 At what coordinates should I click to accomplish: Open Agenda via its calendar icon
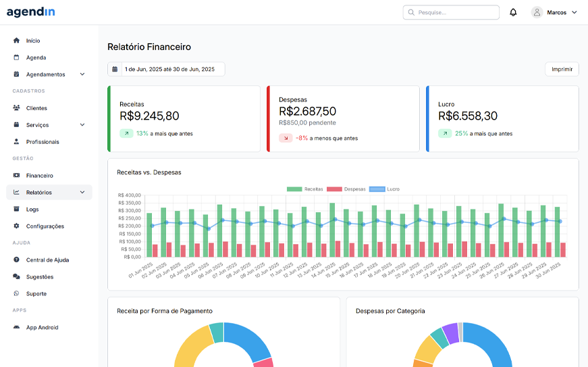[16, 57]
